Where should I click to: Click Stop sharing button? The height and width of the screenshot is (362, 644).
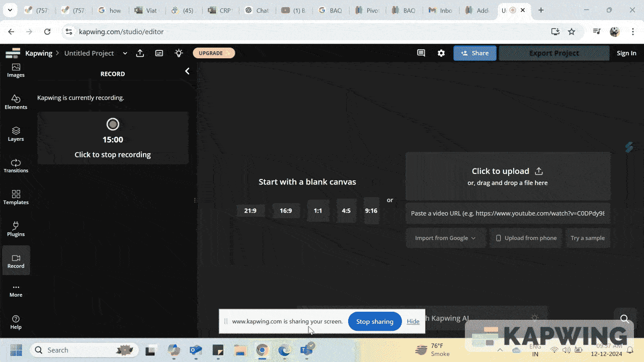(375, 321)
